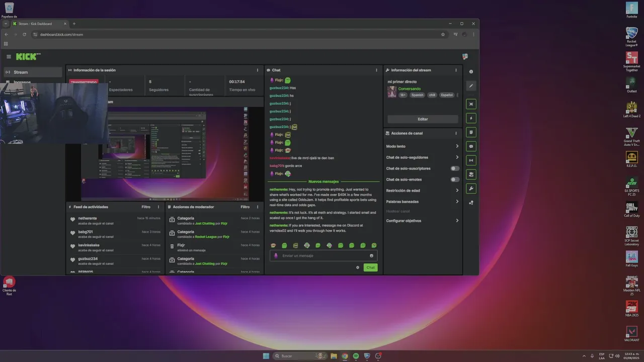Click the Nuevos mensajes divider label
Screen dimensions: 644x362
pos(324,182)
